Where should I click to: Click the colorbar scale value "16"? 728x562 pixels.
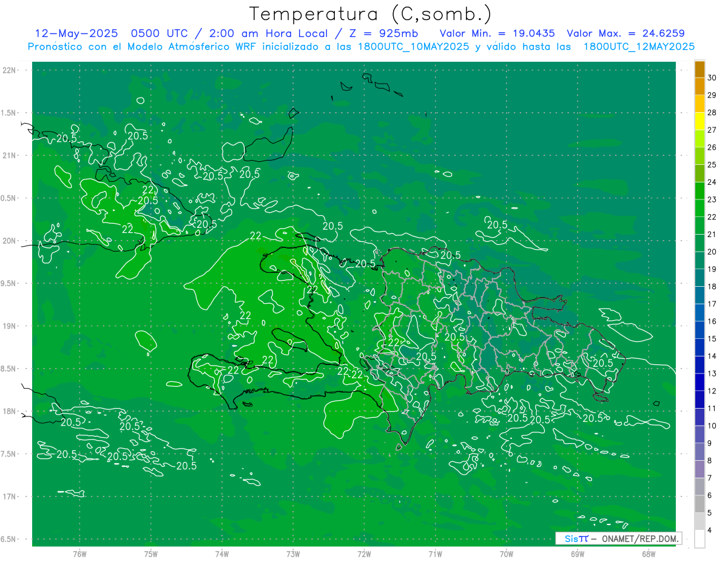(712, 321)
